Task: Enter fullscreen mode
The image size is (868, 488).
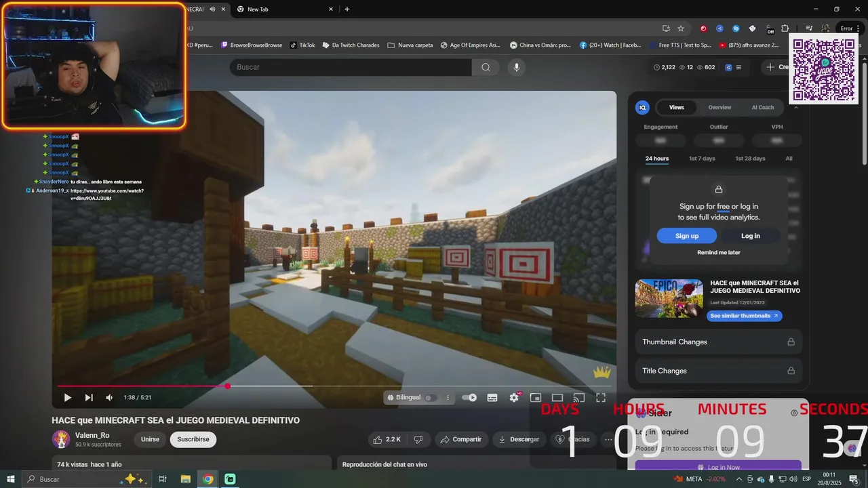Action: (x=601, y=398)
